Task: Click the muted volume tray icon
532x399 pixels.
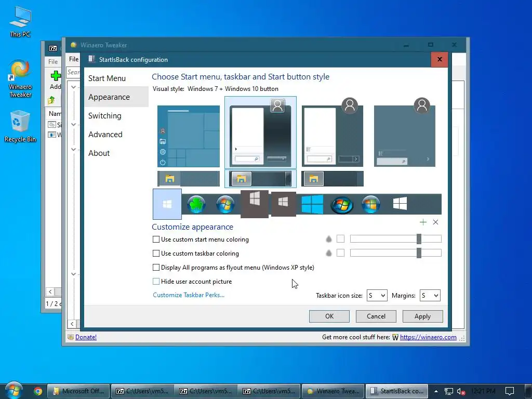Action: pos(461,391)
